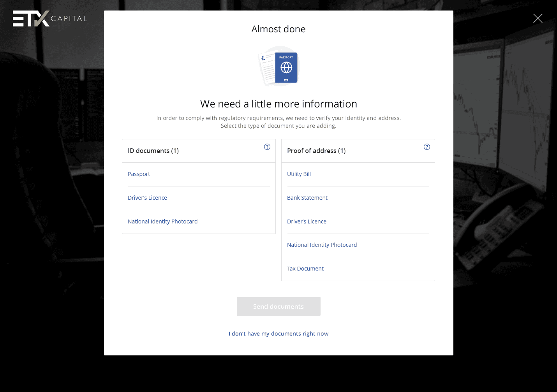Open the Proof of address help icon

[427, 147]
